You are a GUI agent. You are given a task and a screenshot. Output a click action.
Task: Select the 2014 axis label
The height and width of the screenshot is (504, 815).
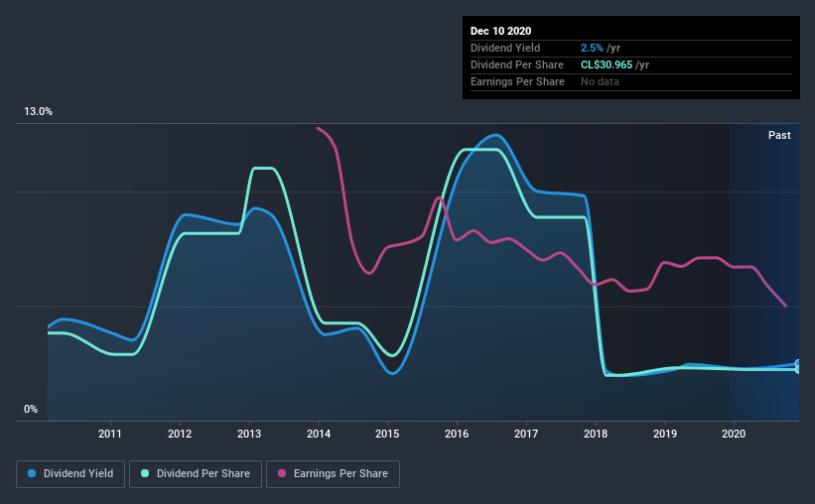(319, 434)
